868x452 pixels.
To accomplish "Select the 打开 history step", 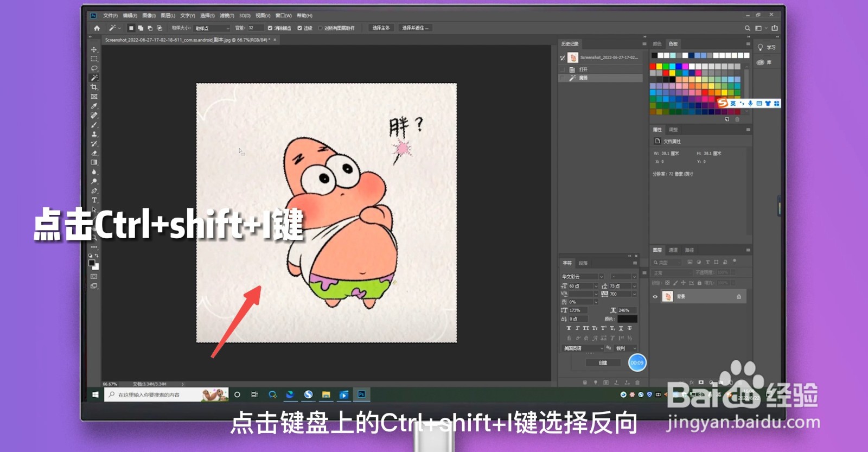I will click(x=601, y=69).
